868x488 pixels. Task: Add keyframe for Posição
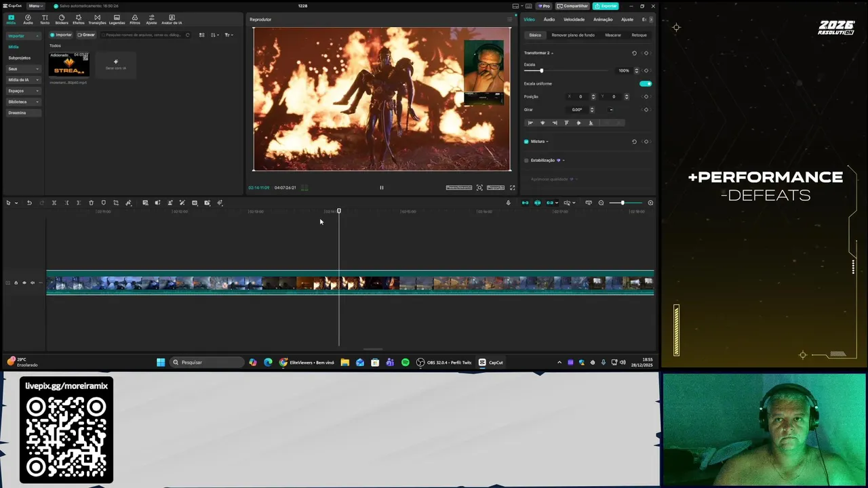tap(646, 96)
